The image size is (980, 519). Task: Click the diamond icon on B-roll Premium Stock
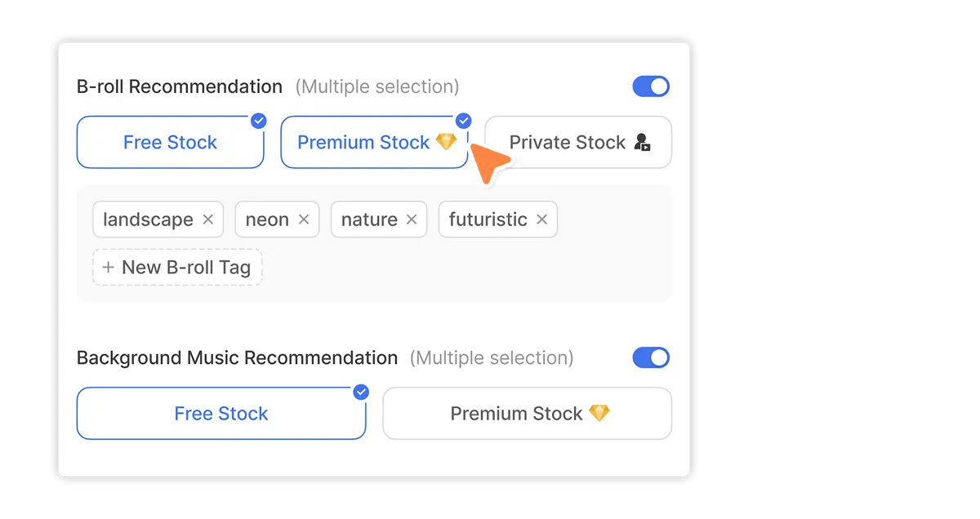coord(446,142)
